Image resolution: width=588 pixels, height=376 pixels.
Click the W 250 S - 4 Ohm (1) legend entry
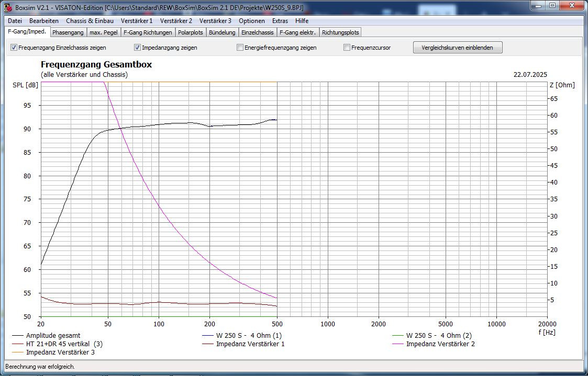[242, 336]
